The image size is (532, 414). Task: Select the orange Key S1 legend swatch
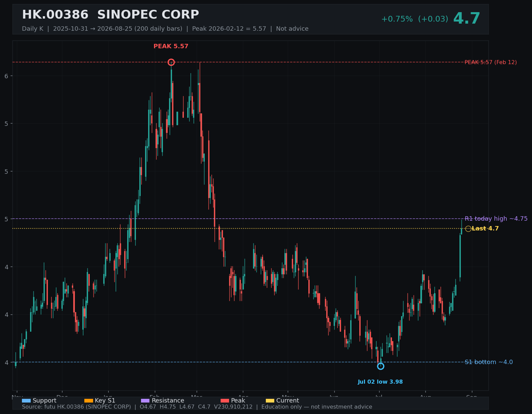[88, 401]
